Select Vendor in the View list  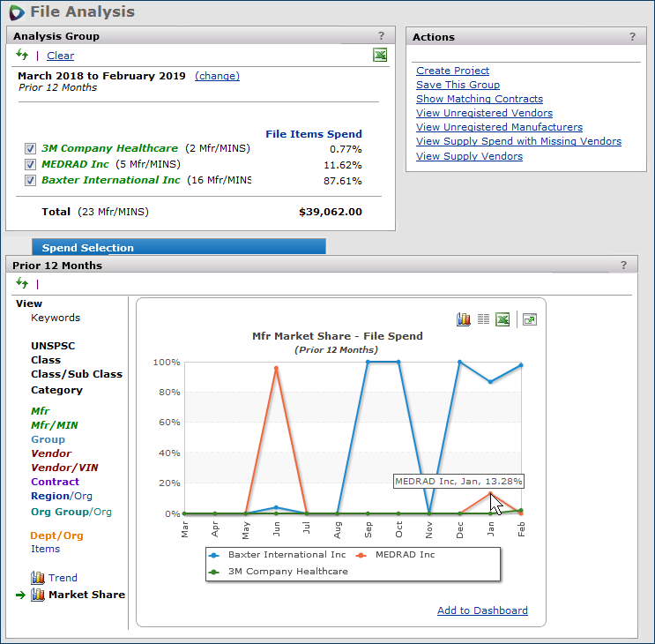(x=51, y=453)
